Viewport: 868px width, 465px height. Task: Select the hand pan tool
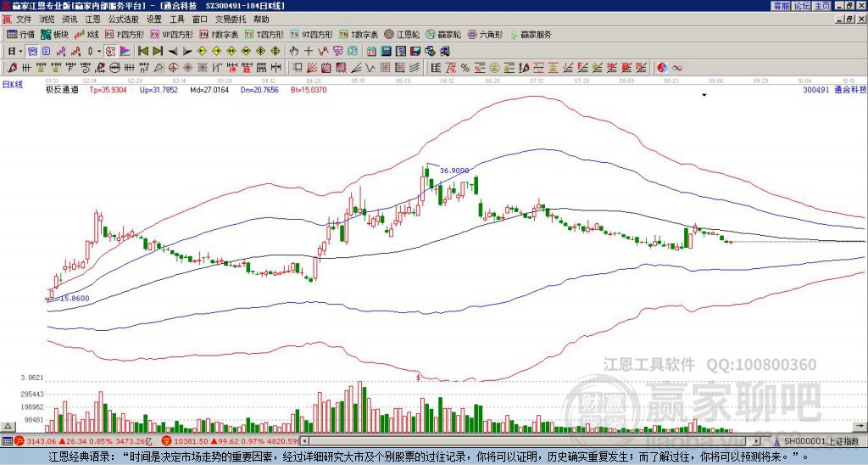[x=294, y=52]
